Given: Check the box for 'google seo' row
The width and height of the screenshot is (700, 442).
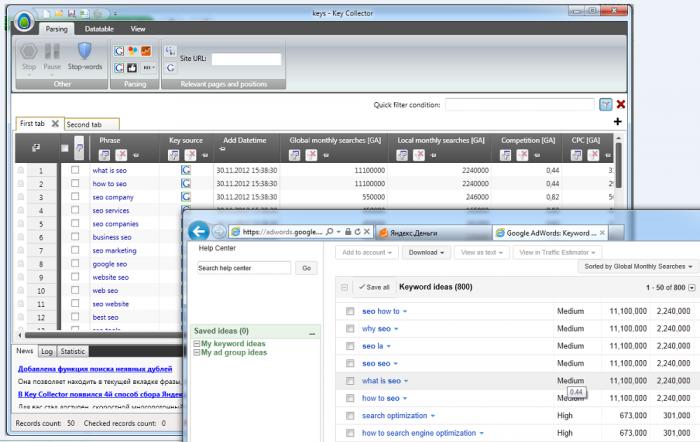Looking at the screenshot, I should pyautogui.click(x=75, y=263).
